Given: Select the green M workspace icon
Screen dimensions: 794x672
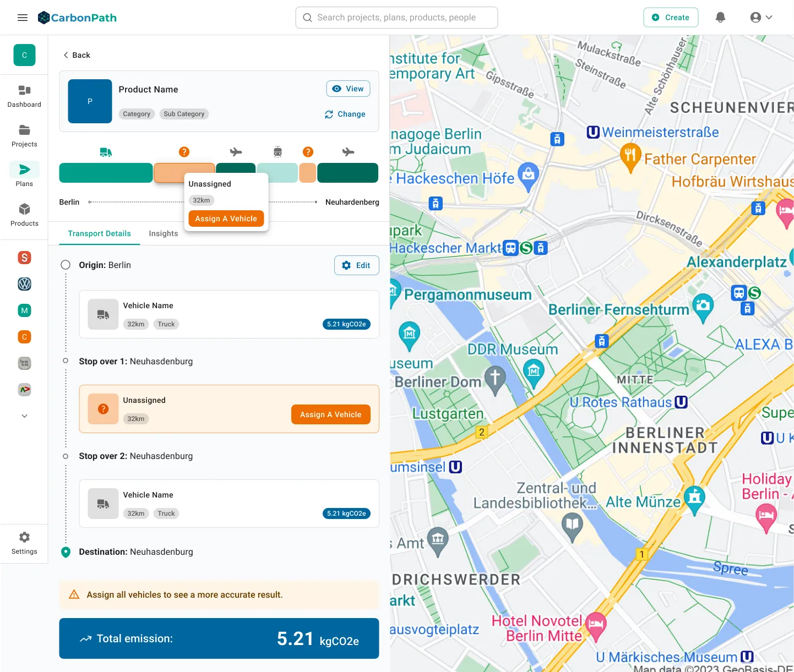Looking at the screenshot, I should coord(24,310).
